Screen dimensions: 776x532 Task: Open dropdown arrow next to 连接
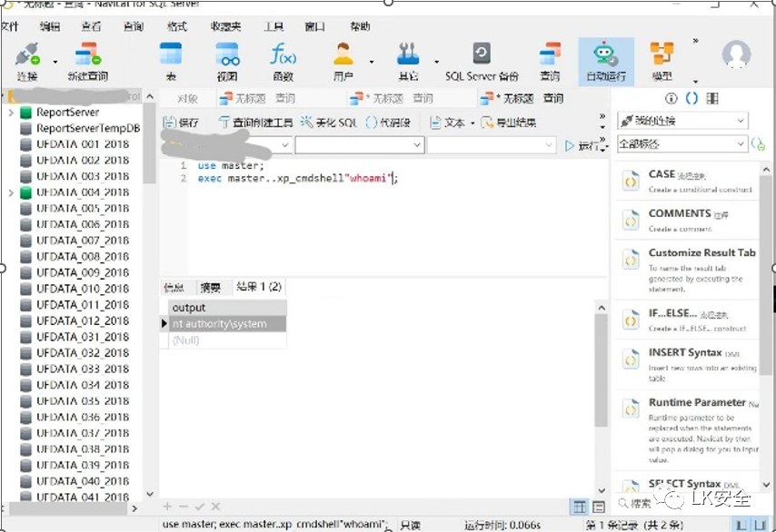(55, 63)
